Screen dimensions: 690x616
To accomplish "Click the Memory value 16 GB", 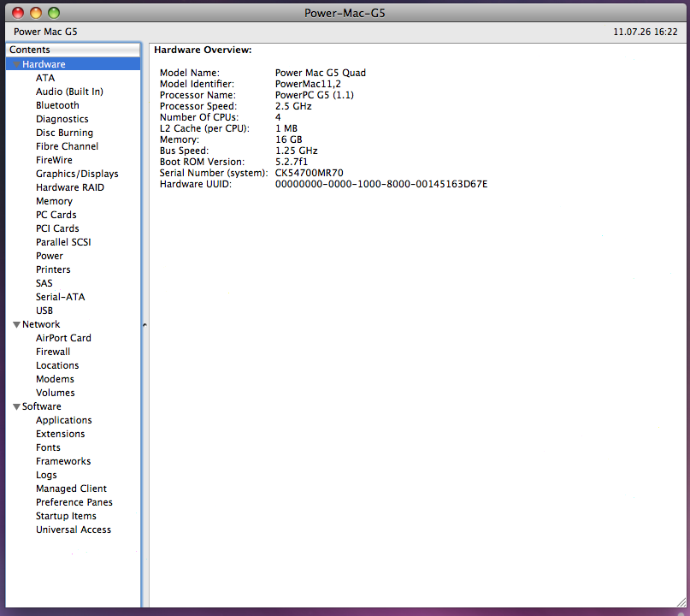I will (289, 140).
